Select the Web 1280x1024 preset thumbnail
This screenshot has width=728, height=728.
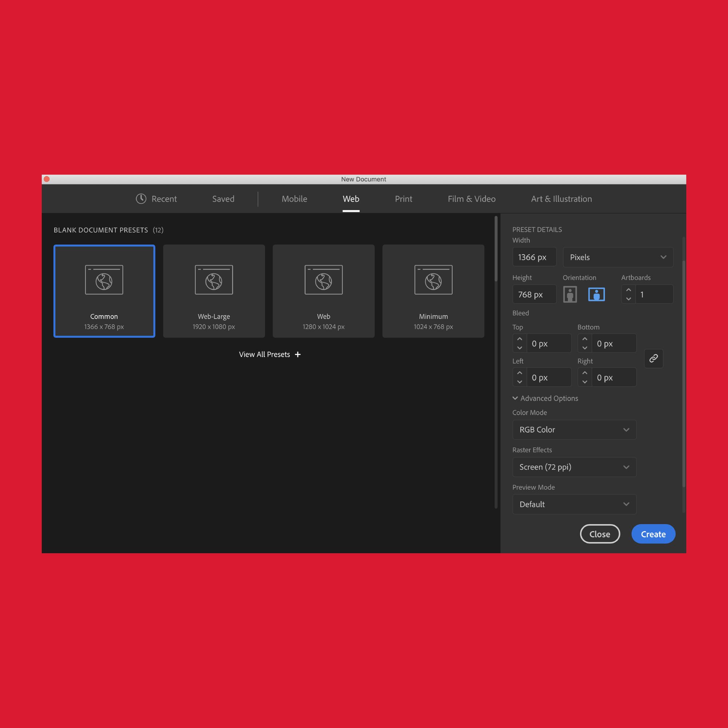pos(323,291)
